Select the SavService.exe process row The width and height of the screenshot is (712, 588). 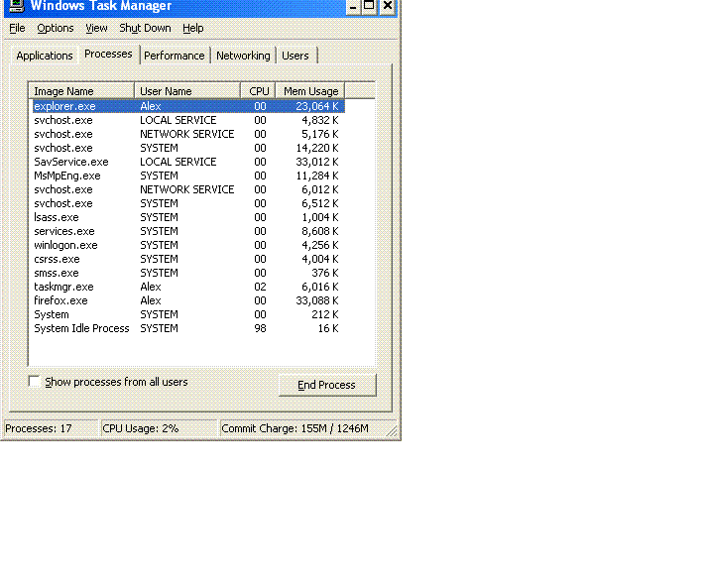pos(70,162)
